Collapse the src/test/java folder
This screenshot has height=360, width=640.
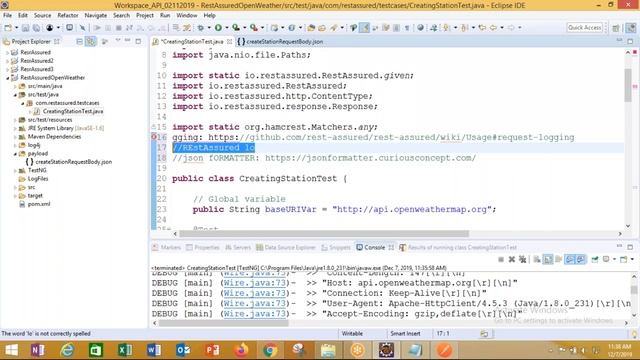click(x=15, y=95)
